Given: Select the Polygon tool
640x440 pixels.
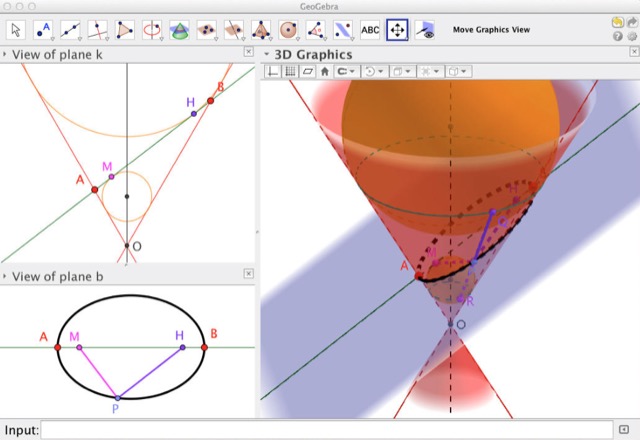Looking at the screenshot, I should pyautogui.click(x=125, y=30).
